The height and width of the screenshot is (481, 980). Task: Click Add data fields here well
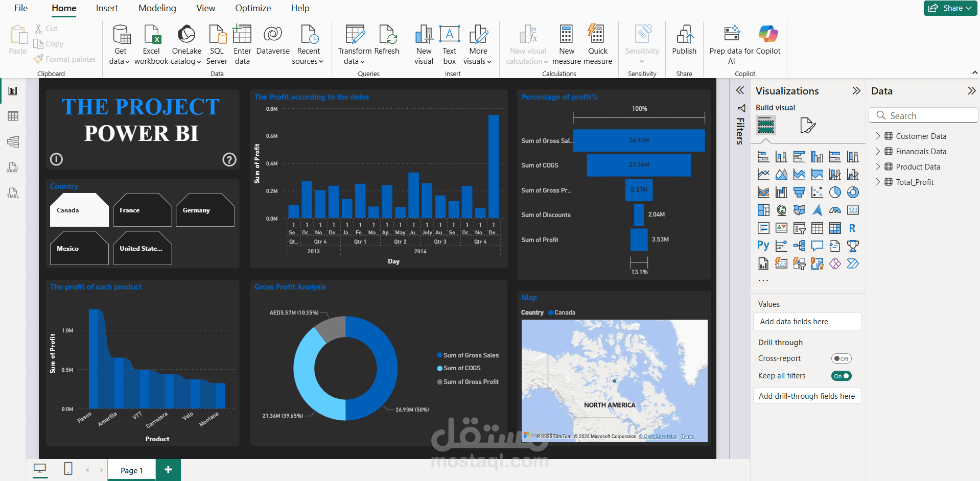click(x=807, y=322)
